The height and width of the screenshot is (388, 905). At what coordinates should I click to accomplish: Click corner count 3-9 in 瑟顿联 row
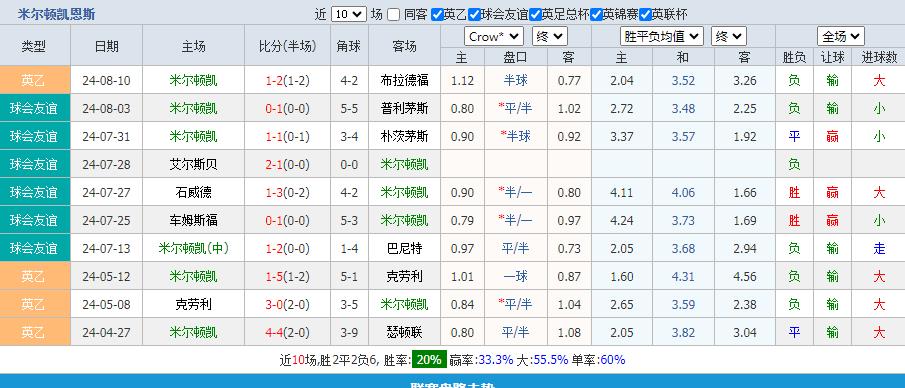tap(349, 333)
